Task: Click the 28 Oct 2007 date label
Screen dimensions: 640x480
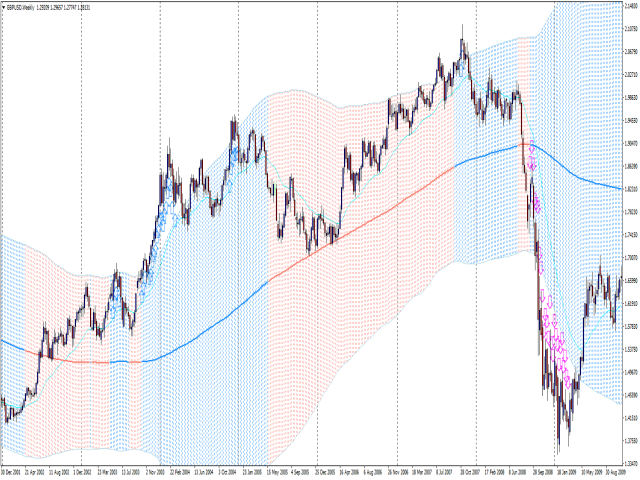Action: [470, 472]
